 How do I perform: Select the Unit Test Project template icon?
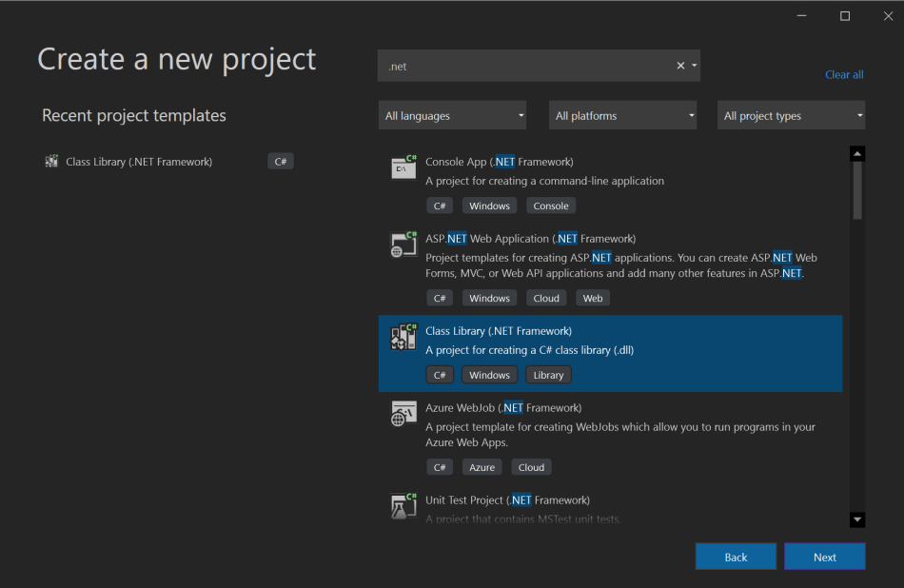click(403, 505)
